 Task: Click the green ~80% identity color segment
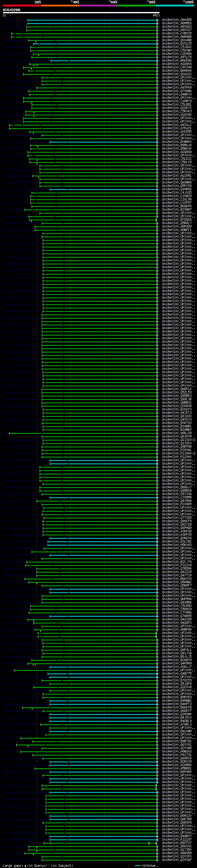click(x=137, y=6)
